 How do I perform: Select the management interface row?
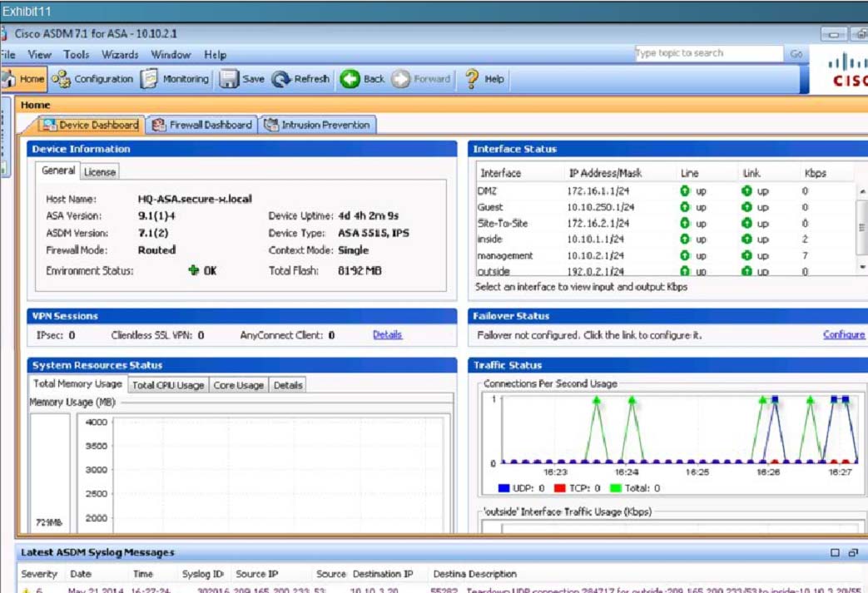pyautogui.click(x=666, y=255)
